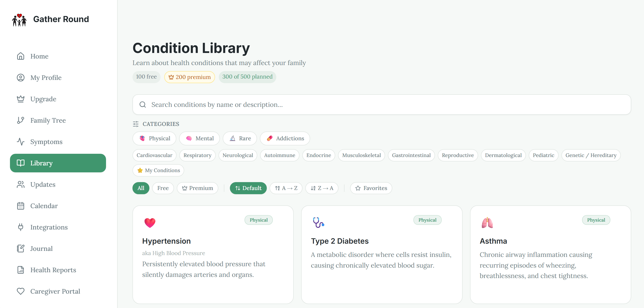Toggle the Physical category filter
Screen dimensions: 644x308
point(154,138)
